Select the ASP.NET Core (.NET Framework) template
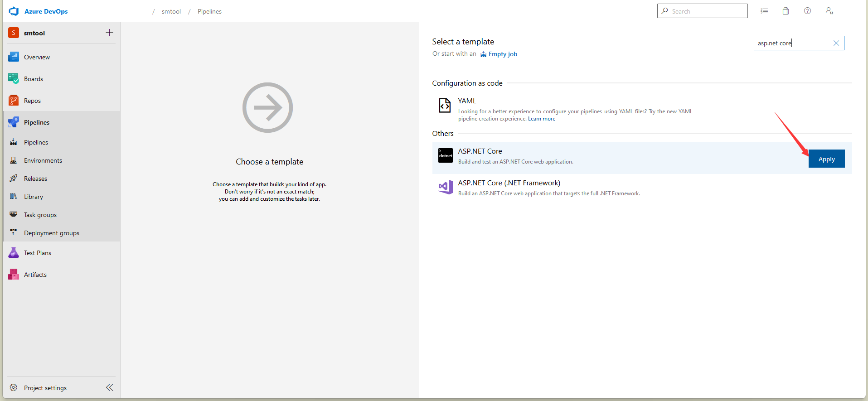 509,183
